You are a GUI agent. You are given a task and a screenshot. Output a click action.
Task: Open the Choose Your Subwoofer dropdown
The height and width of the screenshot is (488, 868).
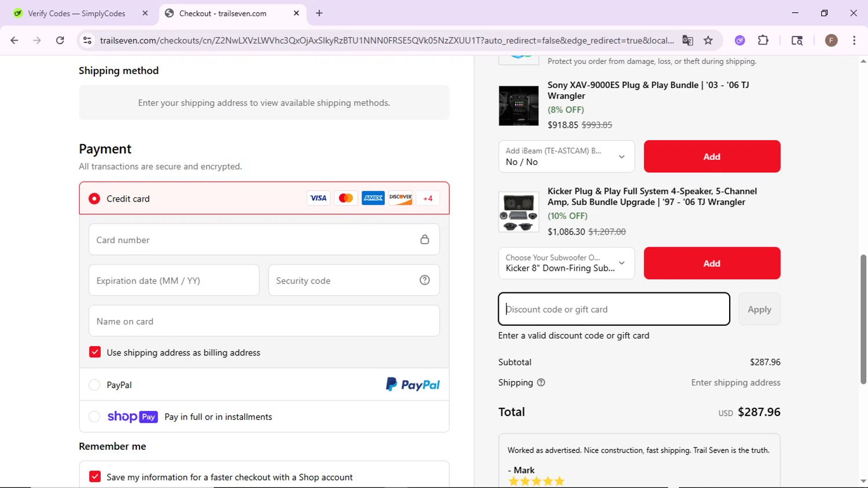tap(567, 263)
